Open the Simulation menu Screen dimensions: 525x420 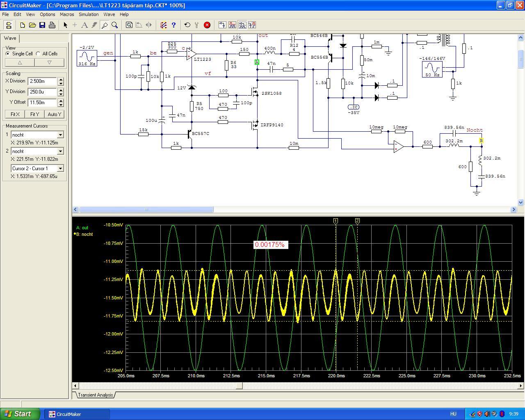89,14
